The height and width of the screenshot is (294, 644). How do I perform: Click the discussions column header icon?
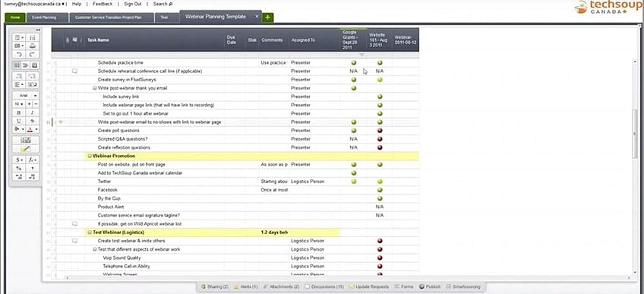tap(74, 40)
